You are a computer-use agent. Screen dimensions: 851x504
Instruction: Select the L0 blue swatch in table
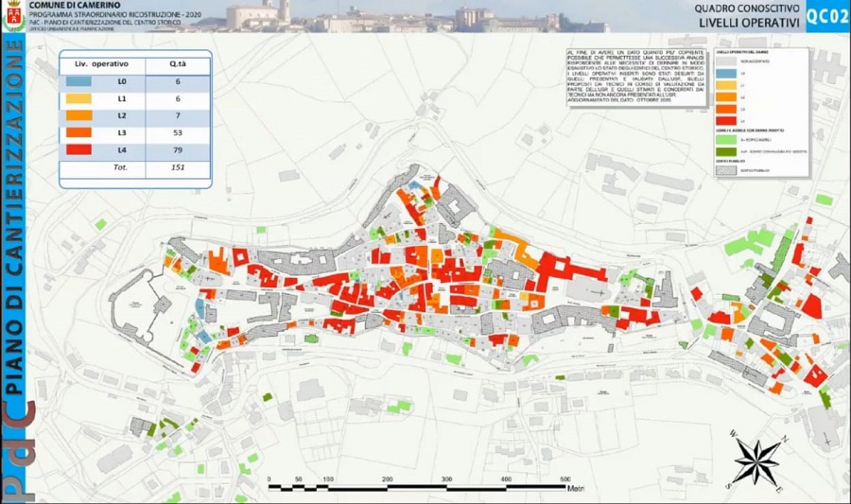[79, 82]
